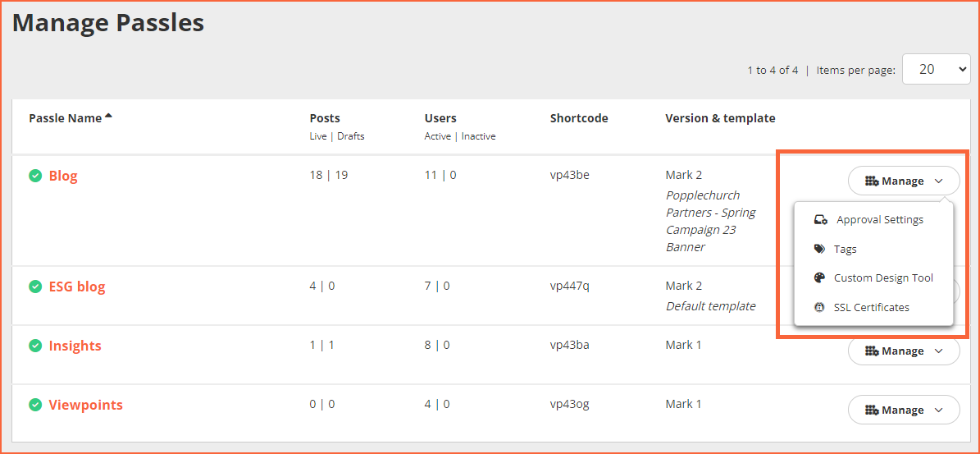This screenshot has height=454, width=980.
Task: Click the Tags icon in the dropdown menu
Action: [819, 249]
